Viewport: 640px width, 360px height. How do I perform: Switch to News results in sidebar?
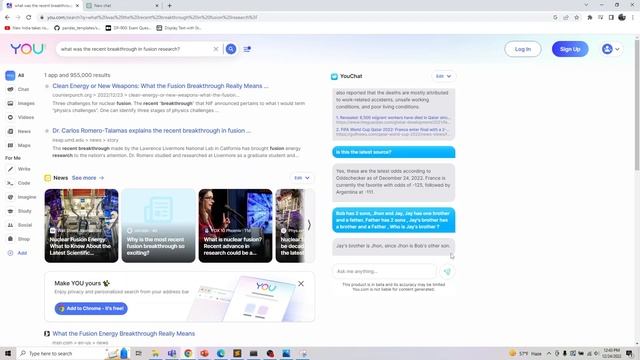pos(19,131)
